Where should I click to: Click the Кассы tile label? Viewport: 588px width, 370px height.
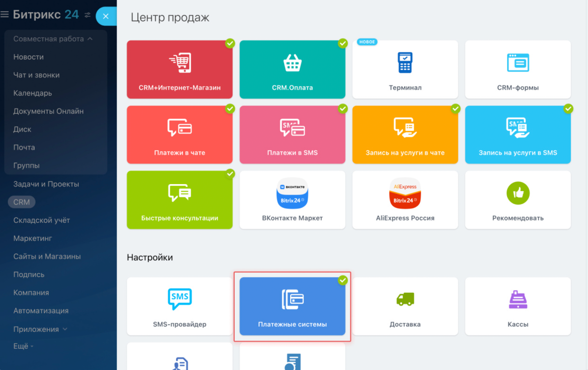(x=518, y=324)
